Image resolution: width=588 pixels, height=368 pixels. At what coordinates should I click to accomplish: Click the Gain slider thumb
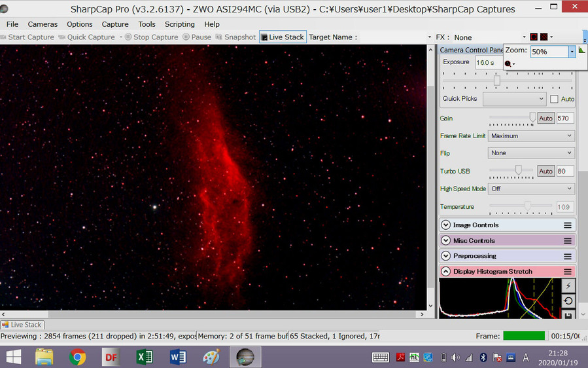click(532, 117)
